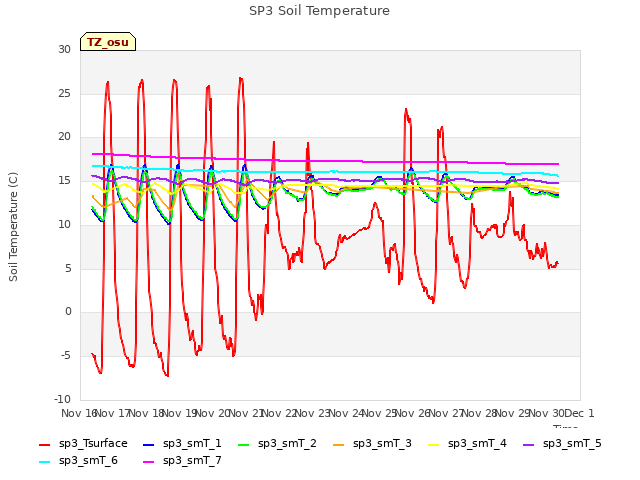Screen dimensions: 640x480
Task: Toggle sp3_smT_4 legend entry
Action: 467,443
